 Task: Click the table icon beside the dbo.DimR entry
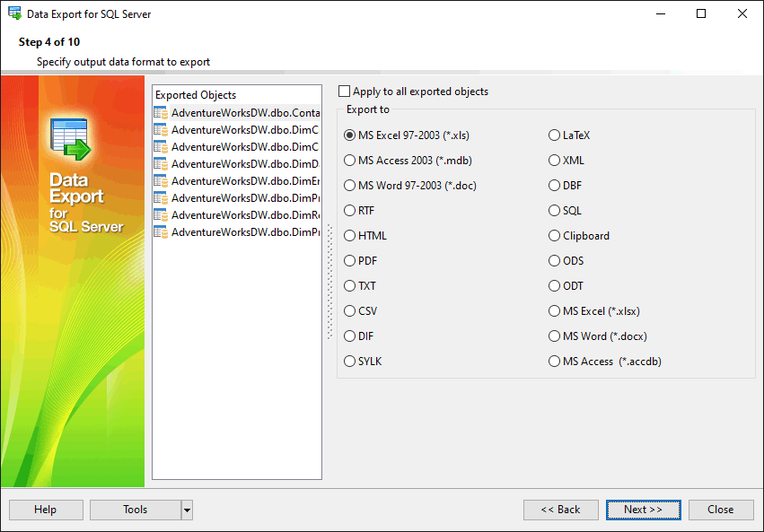161,215
